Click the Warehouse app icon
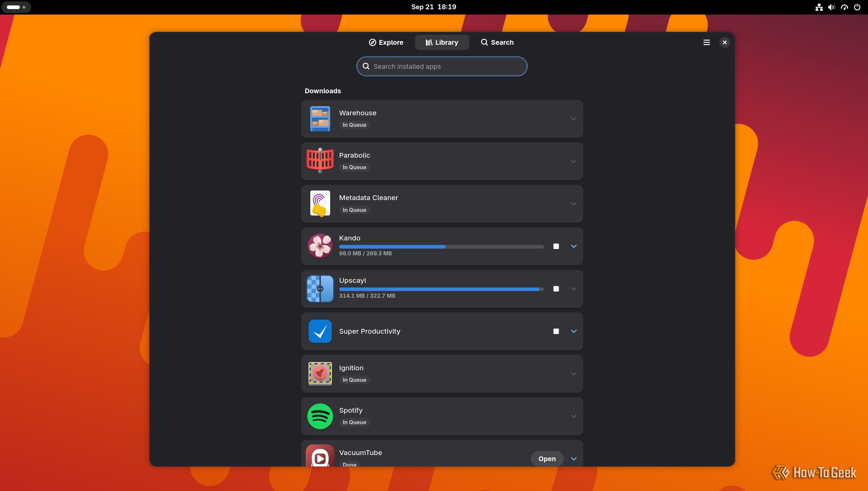 [x=320, y=119]
